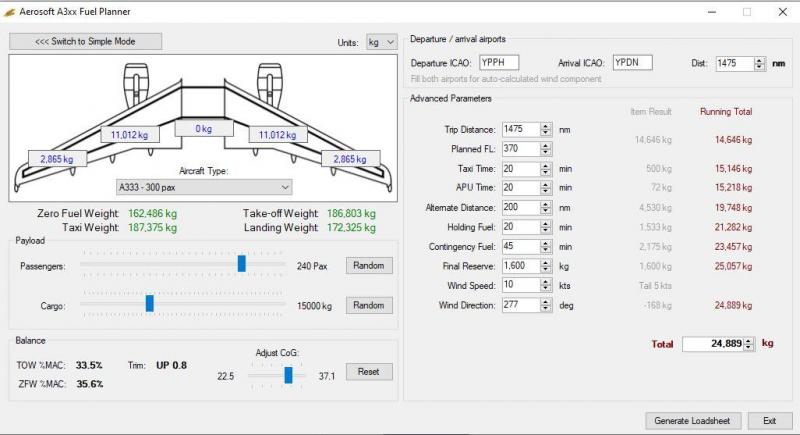
Task: Adjust the Dist spinner arrows
Action: [x=760, y=63]
